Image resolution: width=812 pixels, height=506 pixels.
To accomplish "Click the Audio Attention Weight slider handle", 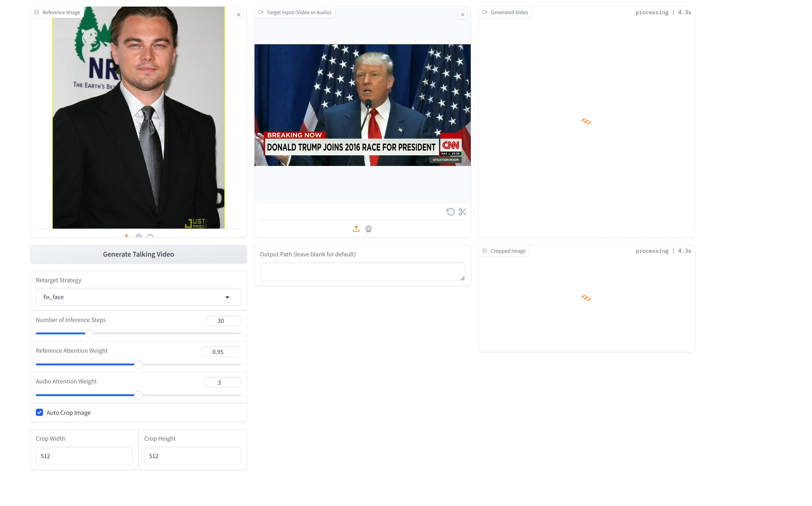I will click(138, 395).
